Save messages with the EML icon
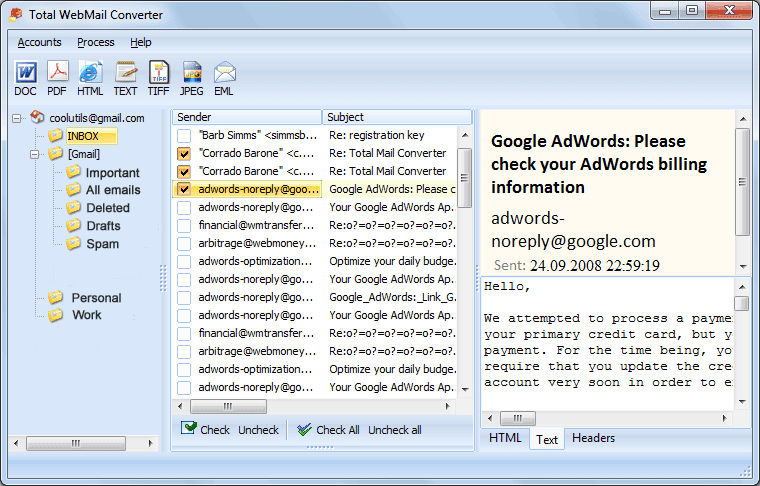This screenshot has width=760, height=486. [x=224, y=78]
